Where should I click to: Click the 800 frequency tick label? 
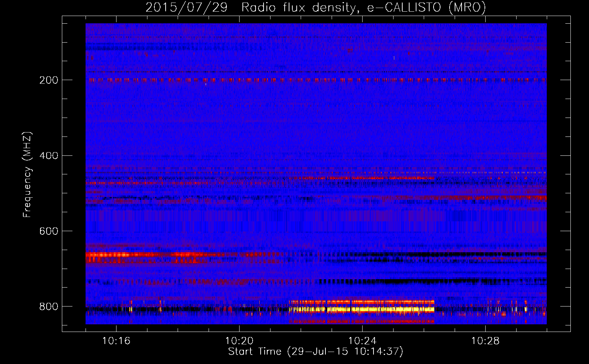pyautogui.click(x=49, y=307)
